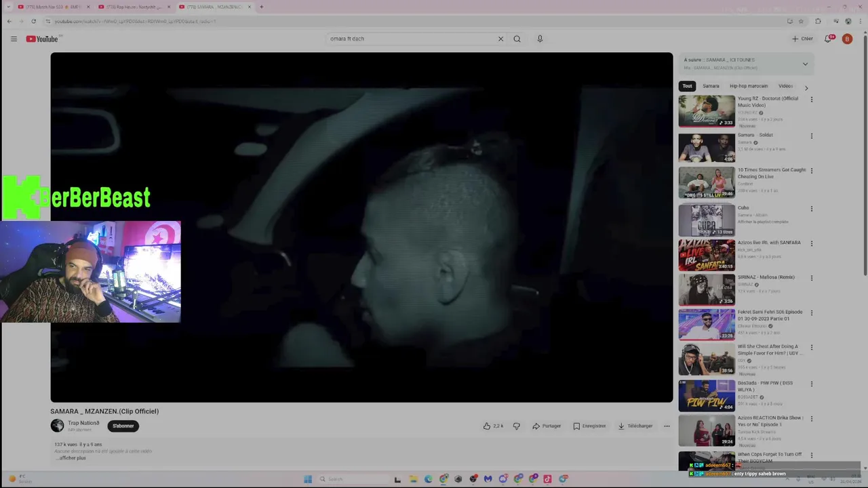
Task: Dislike the video with thumbs down
Action: point(517,426)
